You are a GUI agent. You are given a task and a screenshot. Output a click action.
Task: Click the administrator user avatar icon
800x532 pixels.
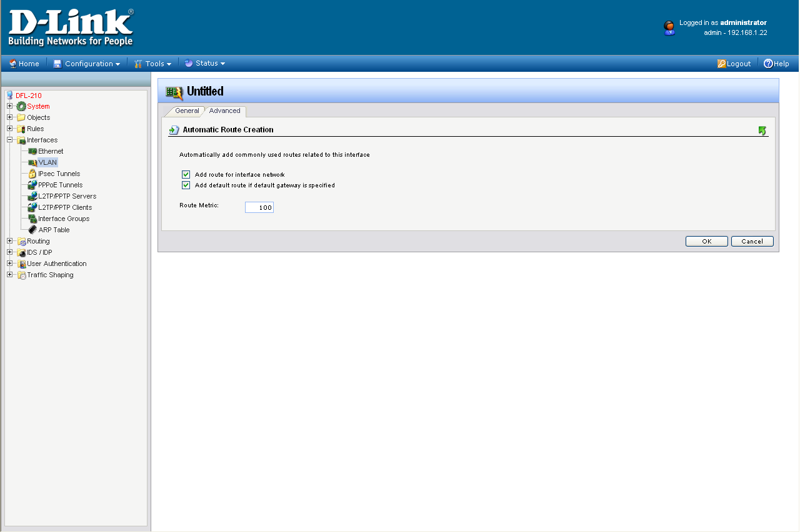click(669, 28)
